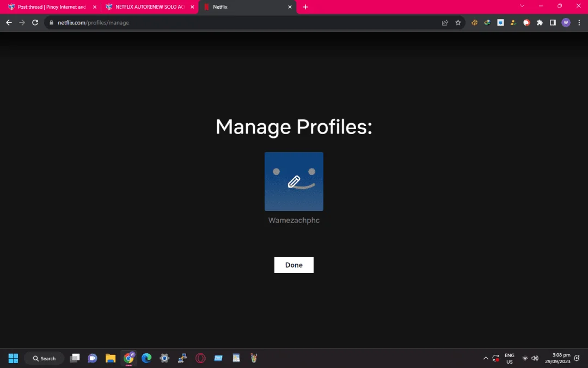The image size is (588, 368).
Task: Share this page from the address bar
Action: 445,22
